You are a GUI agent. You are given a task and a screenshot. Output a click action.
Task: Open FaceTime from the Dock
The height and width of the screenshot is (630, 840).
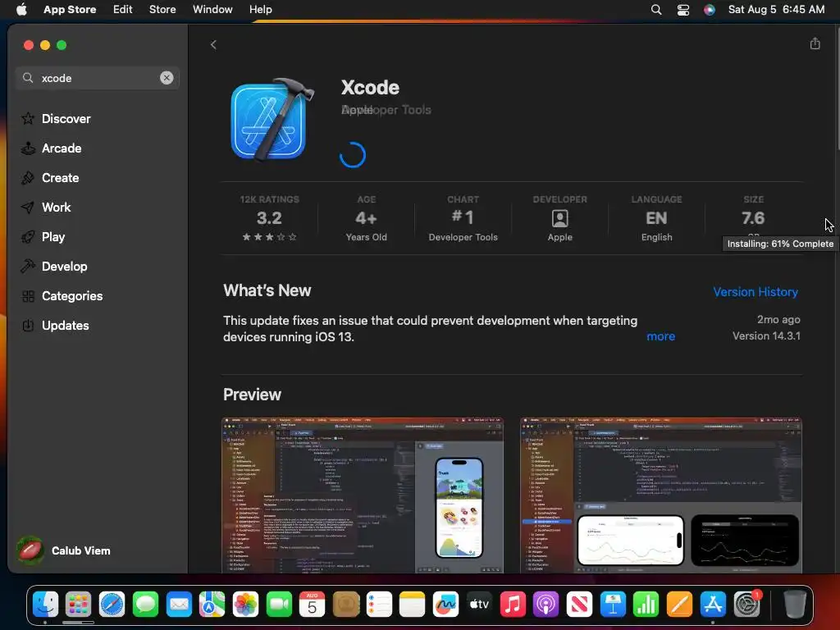click(279, 605)
